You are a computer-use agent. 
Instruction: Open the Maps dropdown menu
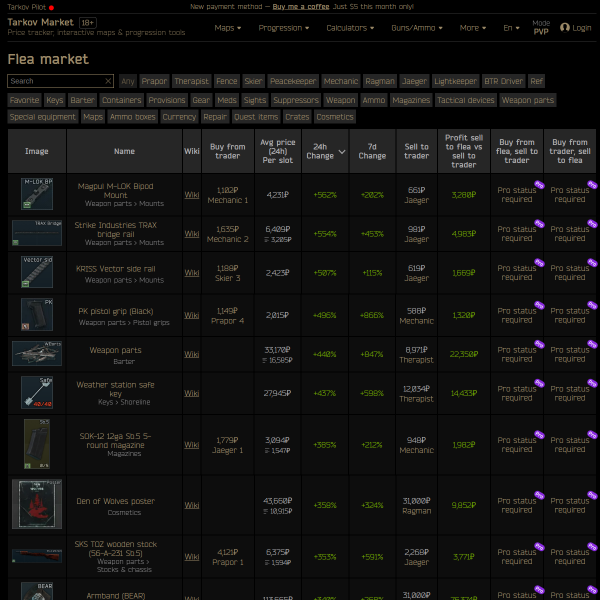(228, 28)
